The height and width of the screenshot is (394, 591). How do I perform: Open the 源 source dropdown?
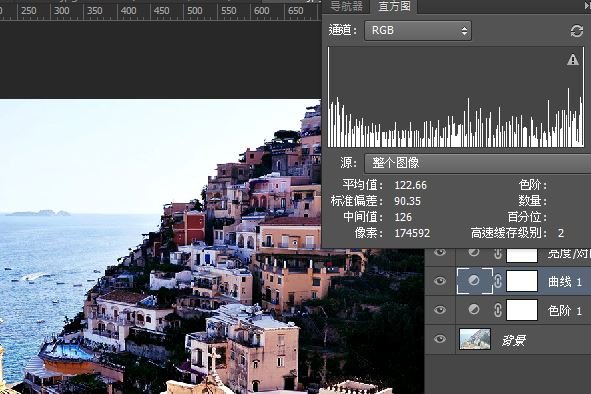coord(478,163)
